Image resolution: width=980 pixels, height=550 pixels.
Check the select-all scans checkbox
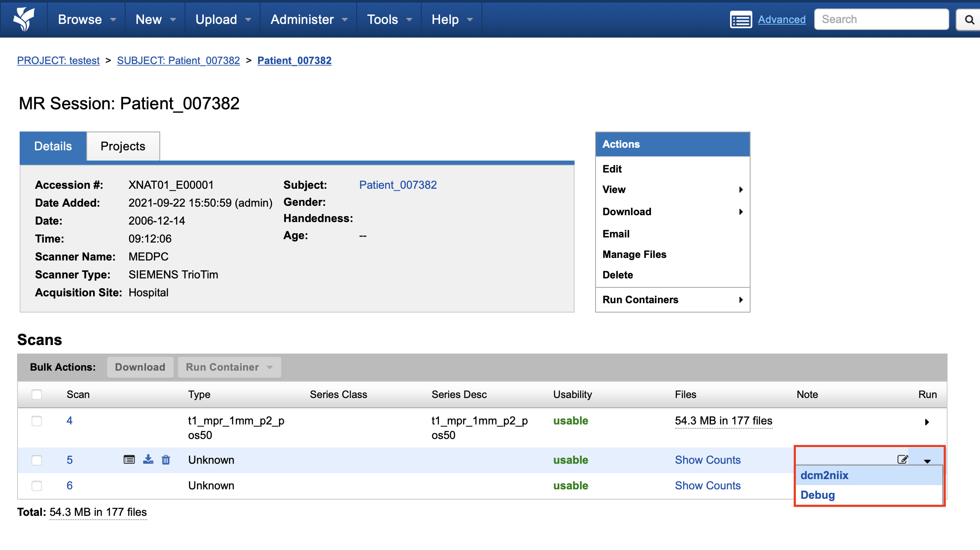[x=37, y=394]
